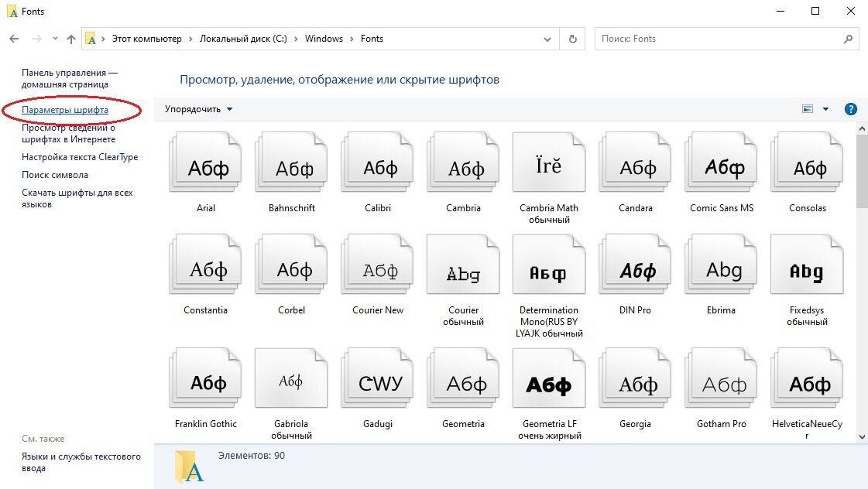Click the refresh button in address bar
This screenshot has height=489, width=868.
[572, 39]
